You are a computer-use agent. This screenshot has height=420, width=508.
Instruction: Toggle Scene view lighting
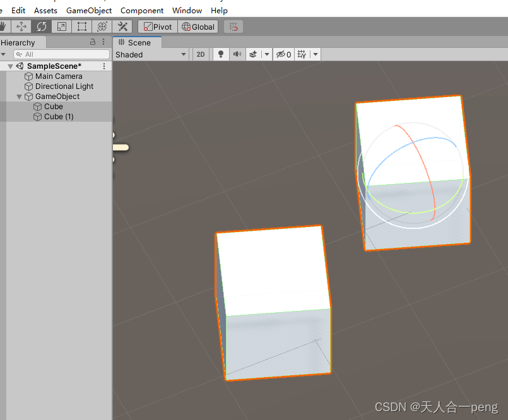click(x=220, y=54)
